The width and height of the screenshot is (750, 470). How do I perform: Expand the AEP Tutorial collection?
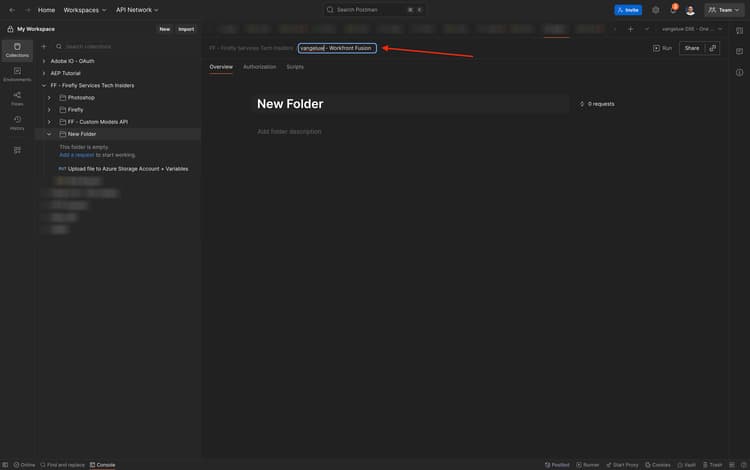click(x=44, y=73)
